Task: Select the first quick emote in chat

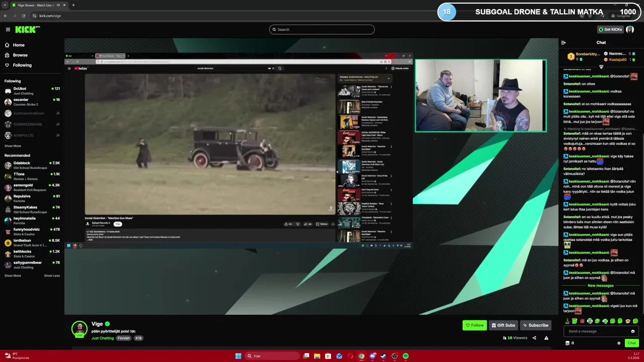Action: pos(567,321)
